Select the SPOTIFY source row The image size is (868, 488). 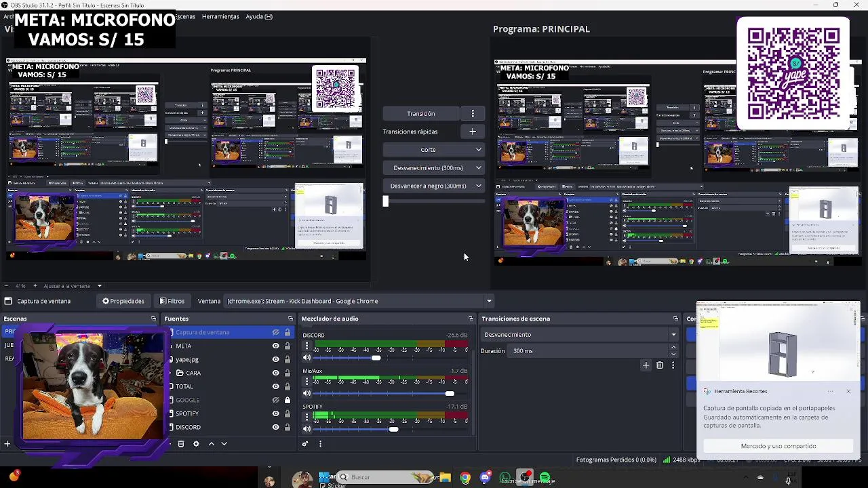click(229, 413)
